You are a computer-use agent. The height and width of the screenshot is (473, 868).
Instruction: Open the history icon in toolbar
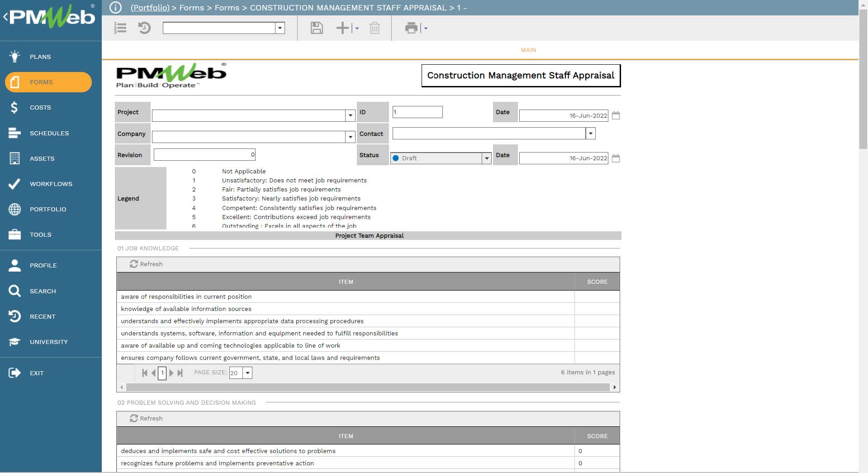144,28
